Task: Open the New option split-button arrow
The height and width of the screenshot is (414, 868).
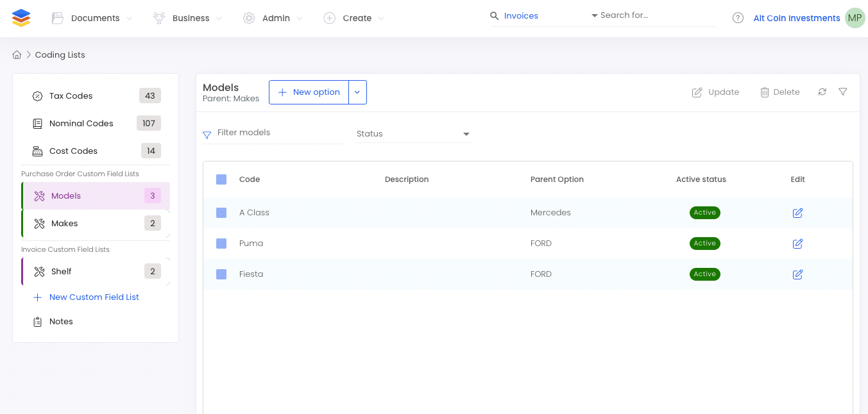Action: tap(357, 92)
